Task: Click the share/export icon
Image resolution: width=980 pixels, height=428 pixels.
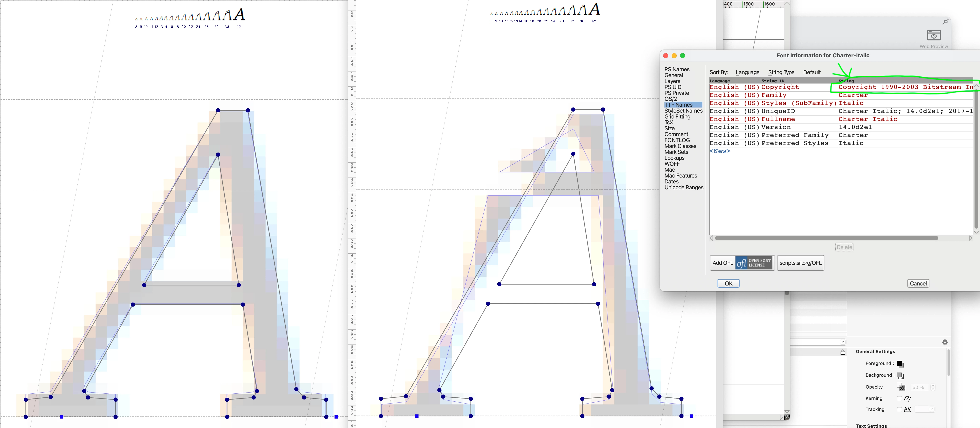Action: [x=843, y=352]
